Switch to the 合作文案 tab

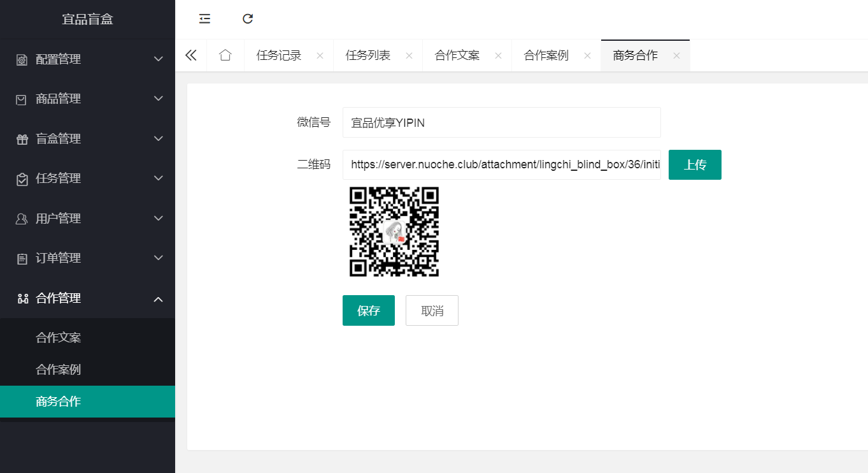click(457, 55)
